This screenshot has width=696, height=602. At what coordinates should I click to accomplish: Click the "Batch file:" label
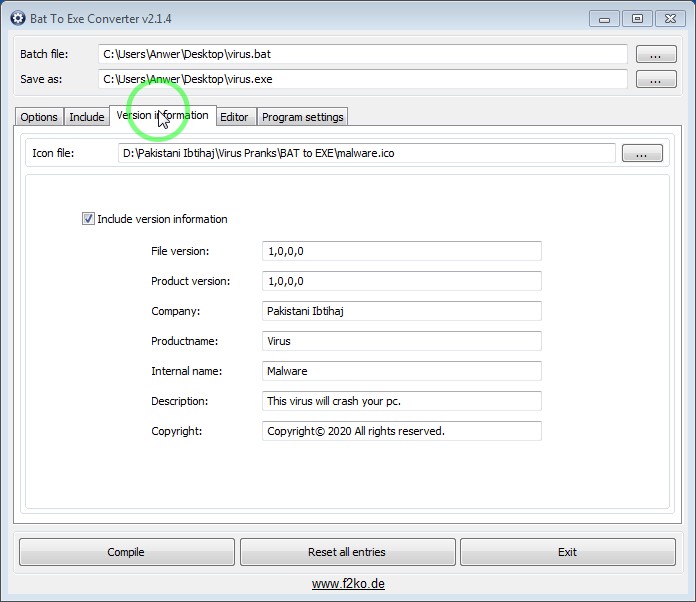click(44, 54)
